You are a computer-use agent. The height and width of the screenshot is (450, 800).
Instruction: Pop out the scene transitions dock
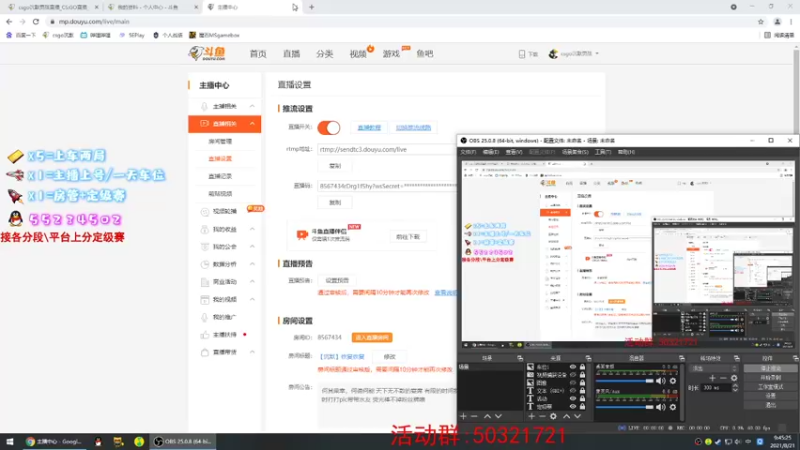(736, 358)
